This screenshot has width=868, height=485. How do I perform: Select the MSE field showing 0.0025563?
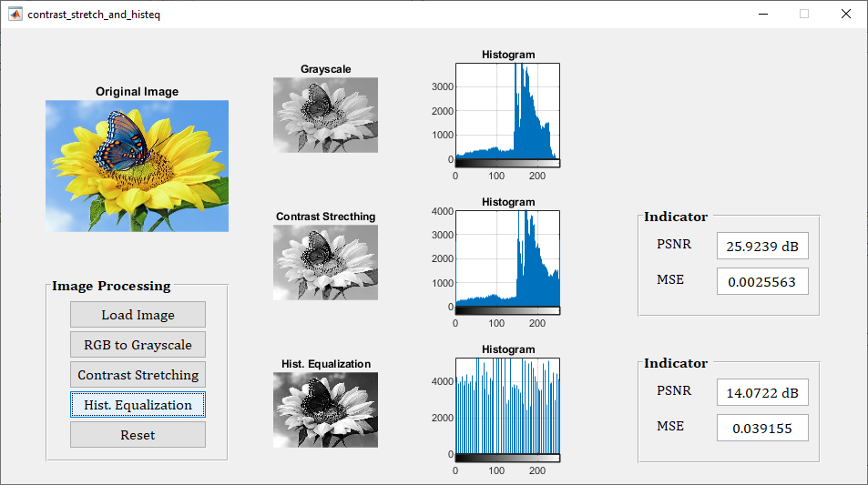coord(762,281)
